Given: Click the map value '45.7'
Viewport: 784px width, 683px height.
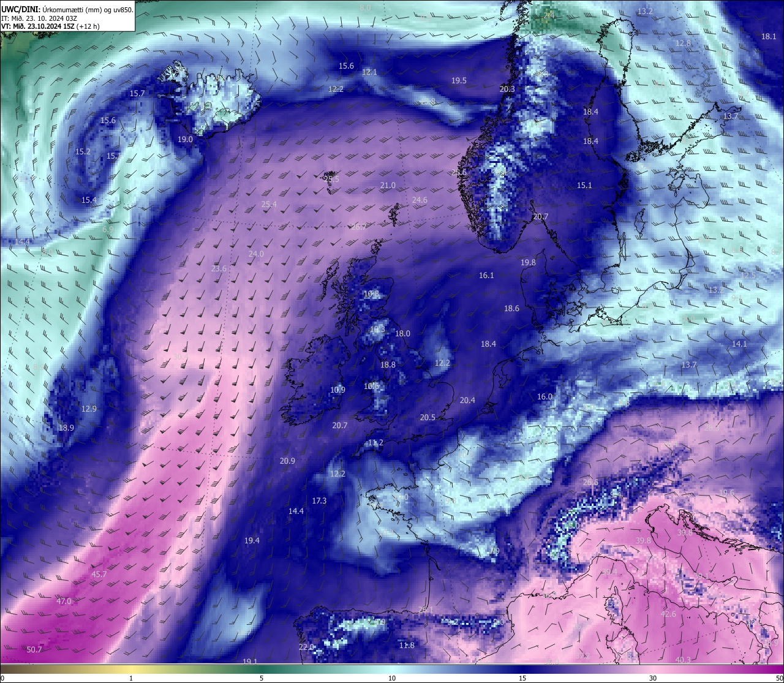Looking at the screenshot, I should 99,574.
